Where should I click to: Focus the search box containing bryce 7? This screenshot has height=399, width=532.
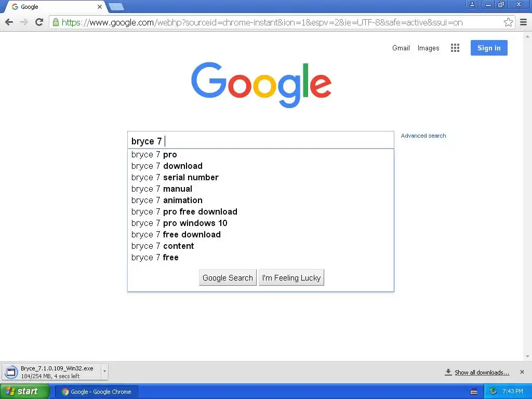coord(261,140)
